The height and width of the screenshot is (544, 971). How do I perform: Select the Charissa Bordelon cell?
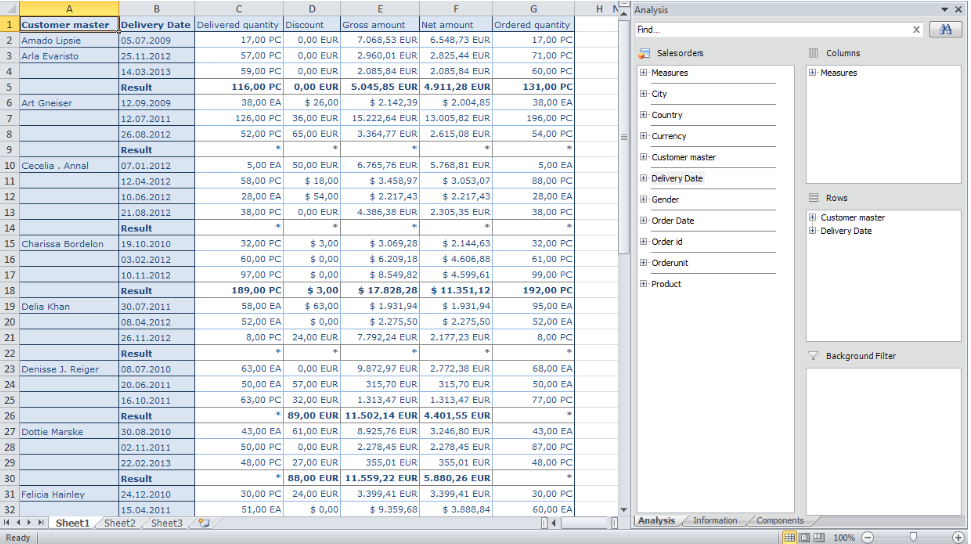tap(69, 243)
